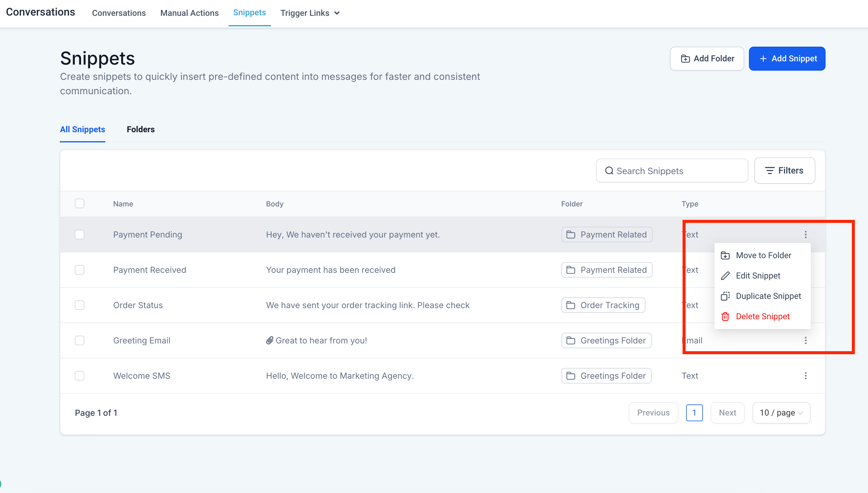Image resolution: width=868 pixels, height=493 pixels.
Task: Select the Order Status row checkbox
Action: click(x=80, y=305)
